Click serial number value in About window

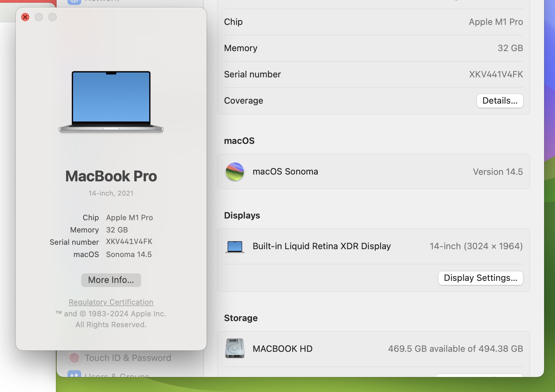coord(129,242)
